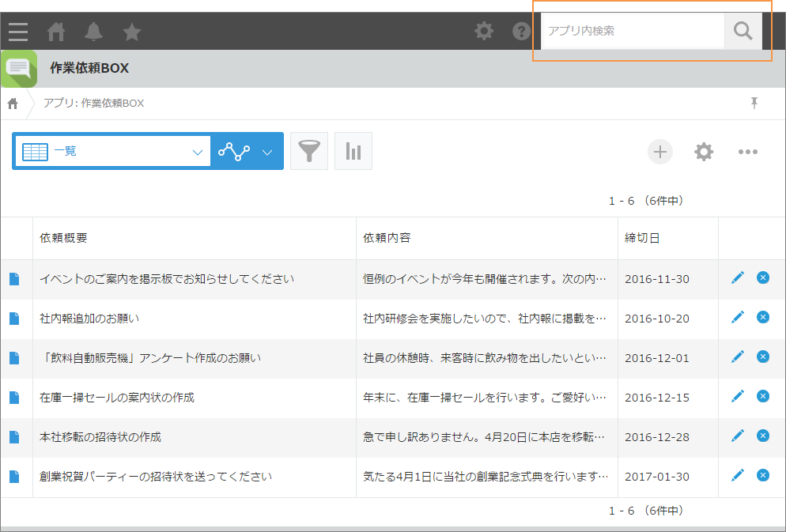The image size is (786, 532).
Task: Add a new record with plus button
Action: (x=660, y=152)
